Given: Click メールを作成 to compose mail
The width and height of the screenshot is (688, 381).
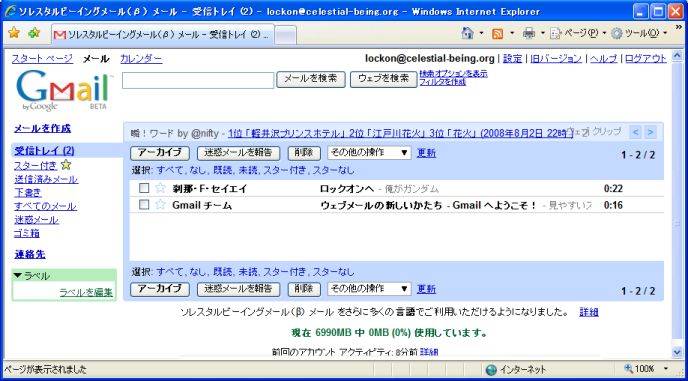Looking at the screenshot, I should pos(42,129).
